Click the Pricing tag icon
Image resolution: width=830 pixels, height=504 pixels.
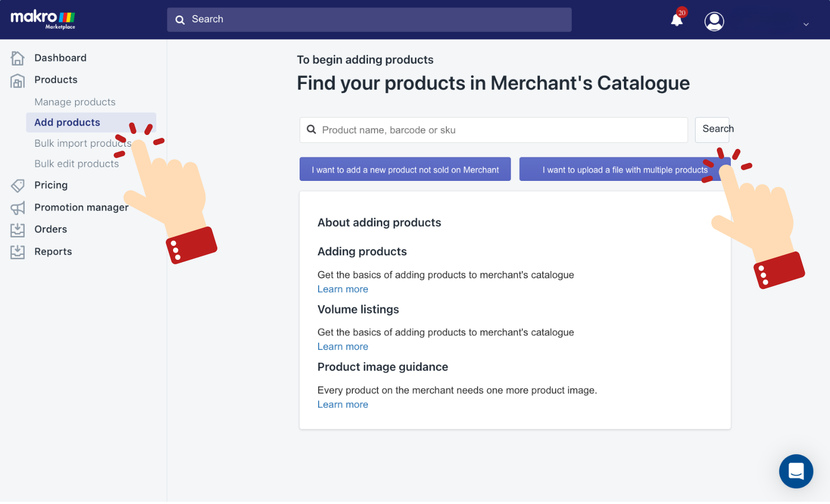pyautogui.click(x=17, y=185)
